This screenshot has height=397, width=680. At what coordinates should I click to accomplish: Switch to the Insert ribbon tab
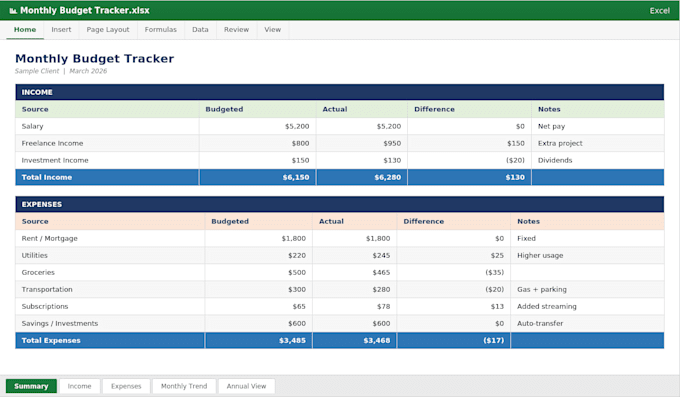[61, 30]
